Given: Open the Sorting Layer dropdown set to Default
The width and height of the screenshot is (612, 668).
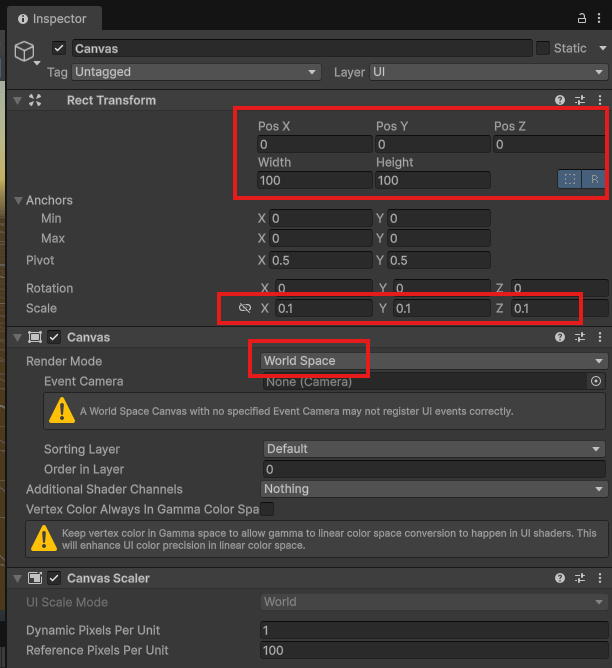Looking at the screenshot, I should click(433, 449).
